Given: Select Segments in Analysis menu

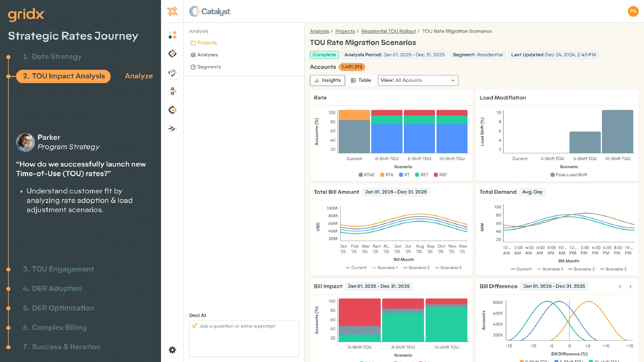Looking at the screenshot, I should click(209, 67).
